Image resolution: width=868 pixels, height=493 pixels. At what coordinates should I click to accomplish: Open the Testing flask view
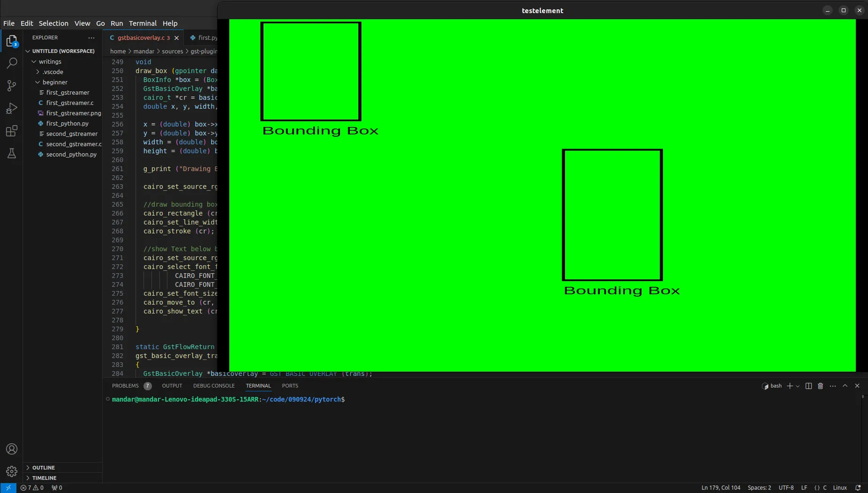(12, 153)
